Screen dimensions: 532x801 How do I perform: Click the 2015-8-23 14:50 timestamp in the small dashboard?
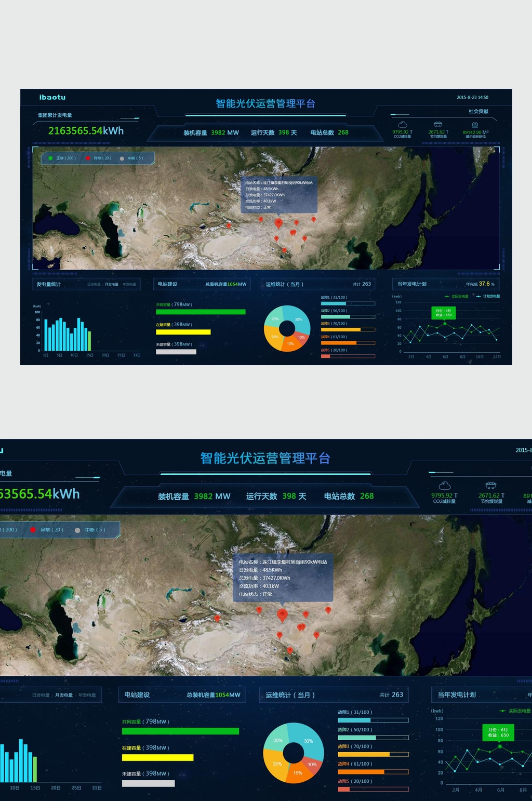pos(472,97)
